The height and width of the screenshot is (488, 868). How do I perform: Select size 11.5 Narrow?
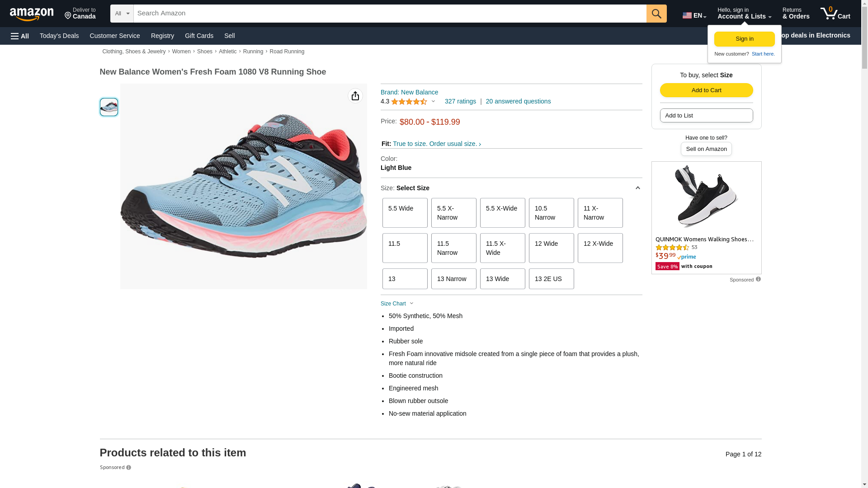pyautogui.click(x=453, y=248)
